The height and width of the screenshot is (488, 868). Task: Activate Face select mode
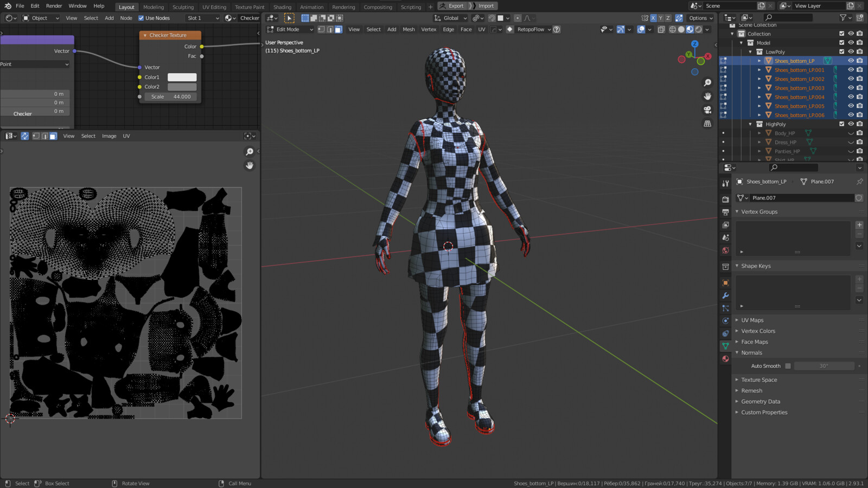click(339, 29)
